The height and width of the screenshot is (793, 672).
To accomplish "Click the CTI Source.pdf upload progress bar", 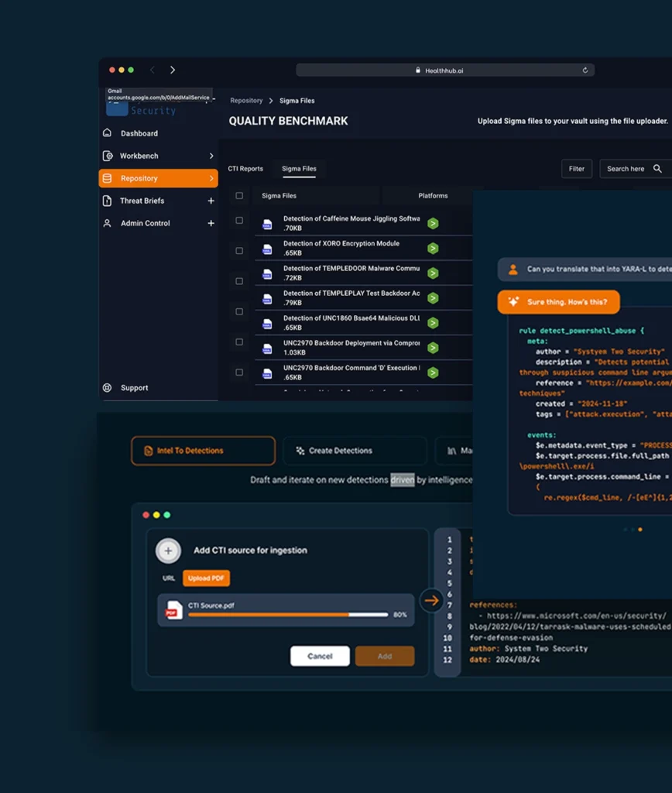I will [288, 615].
